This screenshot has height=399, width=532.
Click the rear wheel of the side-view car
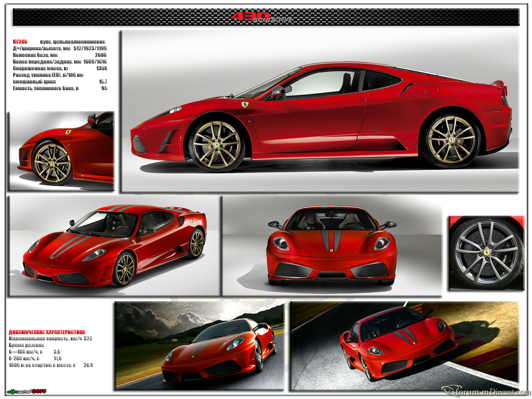click(x=451, y=139)
